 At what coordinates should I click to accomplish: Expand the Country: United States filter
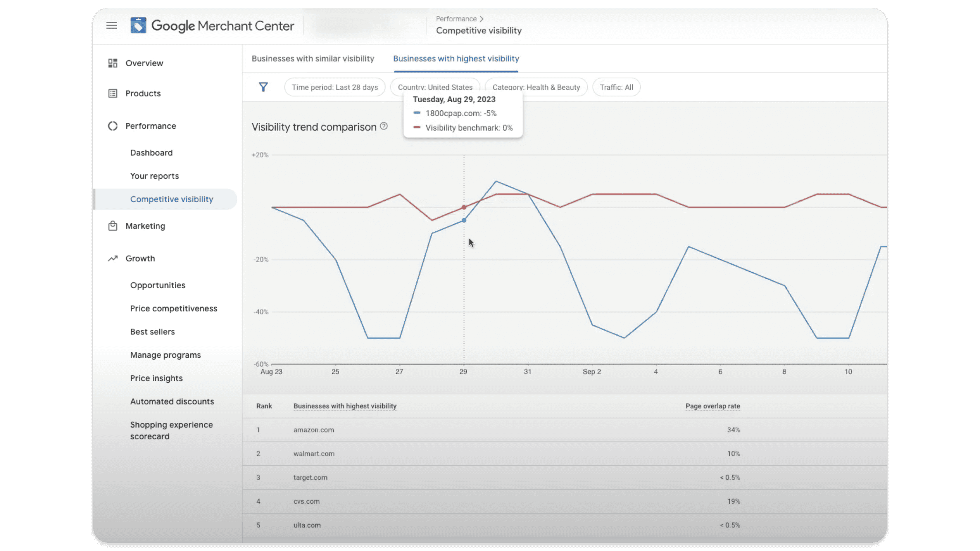[x=435, y=87]
